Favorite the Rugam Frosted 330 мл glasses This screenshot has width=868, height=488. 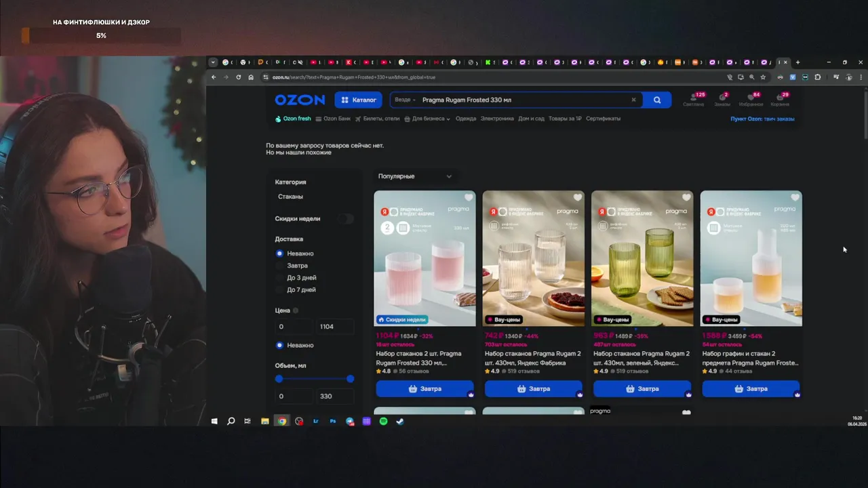click(x=469, y=198)
